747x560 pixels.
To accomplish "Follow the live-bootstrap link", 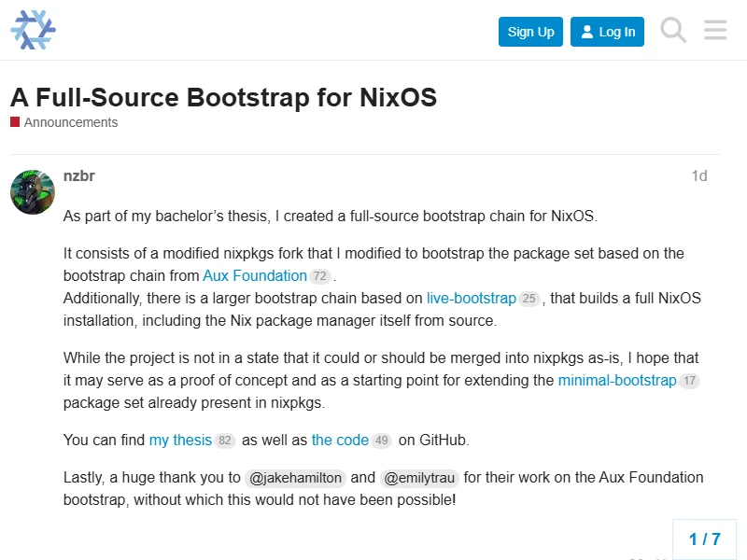I will tap(471, 299).
